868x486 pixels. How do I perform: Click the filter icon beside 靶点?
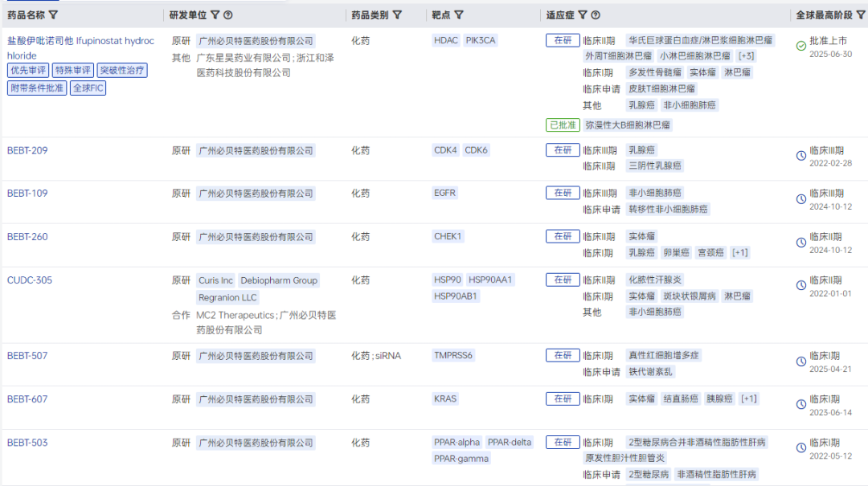[459, 15]
